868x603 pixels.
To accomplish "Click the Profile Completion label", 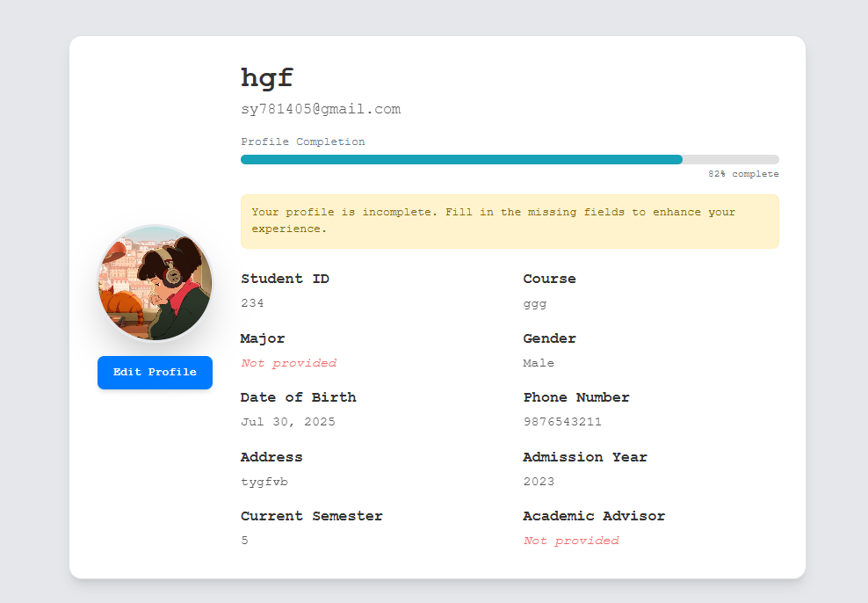I will (303, 142).
